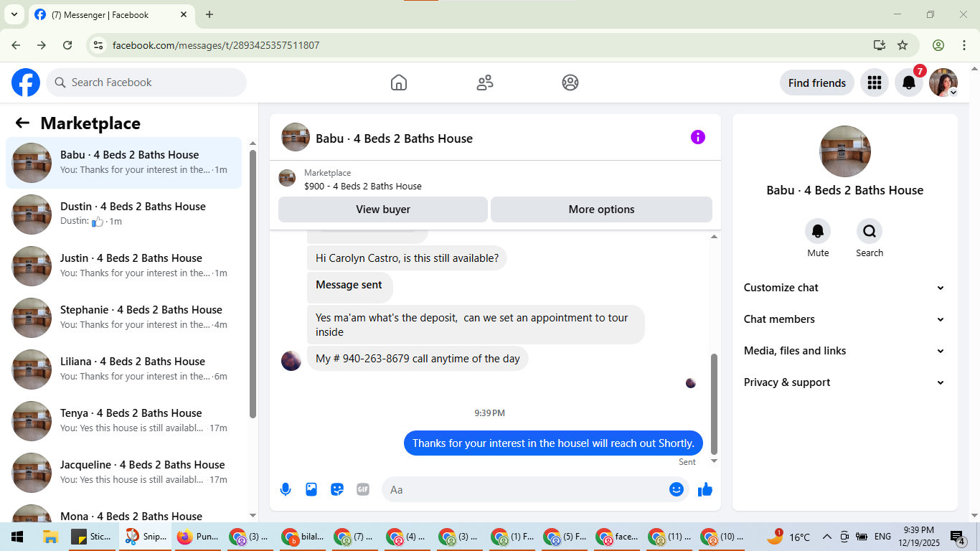Screen dimensions: 980x551
Task: Click the conversation list scrollbar
Action: pyautogui.click(x=253, y=283)
